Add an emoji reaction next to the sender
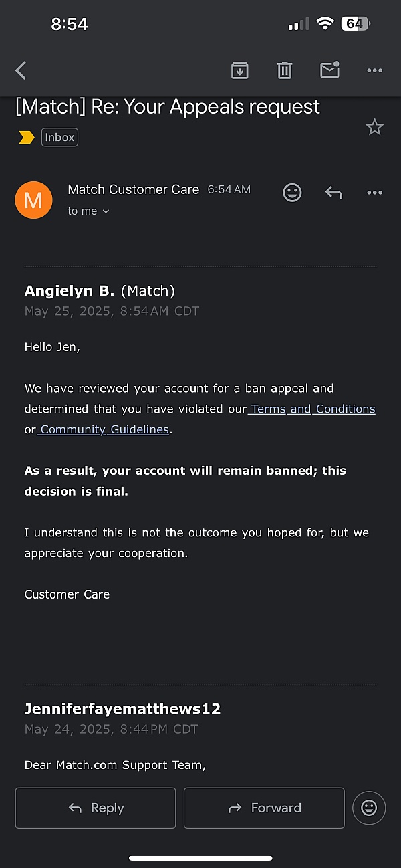Viewport: 401px width, 868px height. point(292,193)
